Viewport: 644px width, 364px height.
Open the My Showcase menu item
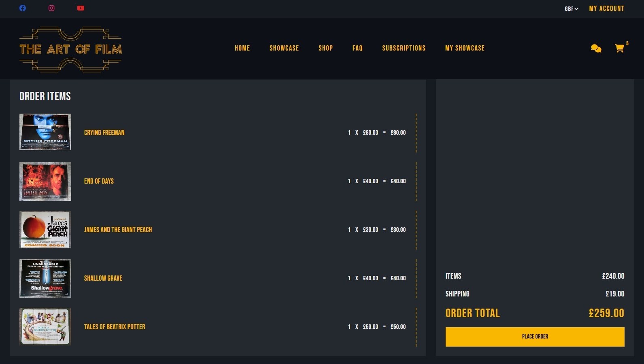coord(465,48)
